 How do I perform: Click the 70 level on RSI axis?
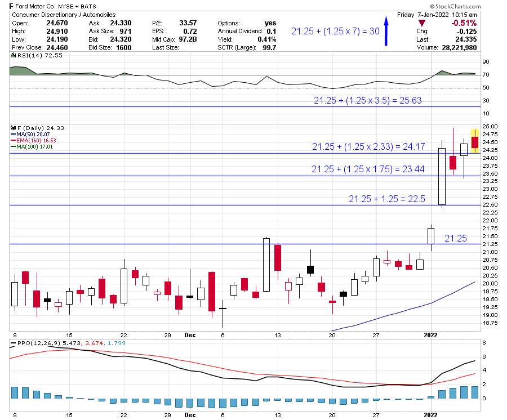tap(486, 75)
